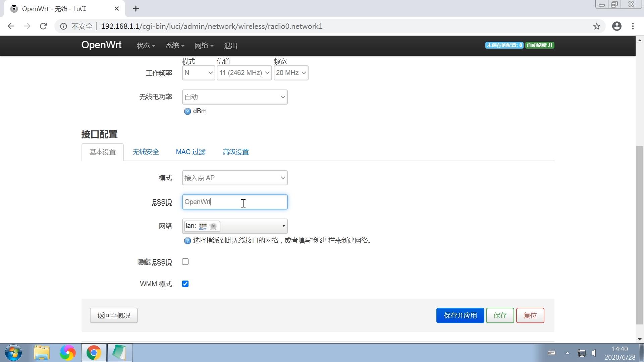The image size is (644, 362).
Task: Switch to the MAC 过滤 tab
Action: click(191, 152)
